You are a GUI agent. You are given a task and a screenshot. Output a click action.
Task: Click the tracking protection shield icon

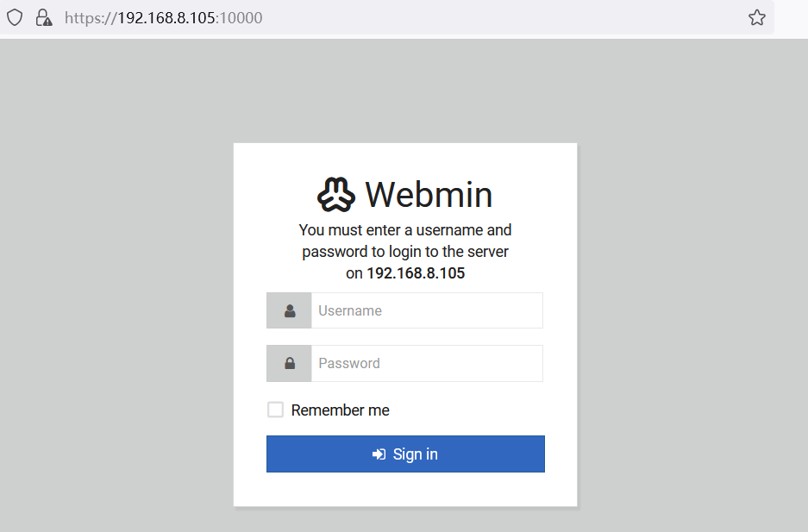pos(15,17)
